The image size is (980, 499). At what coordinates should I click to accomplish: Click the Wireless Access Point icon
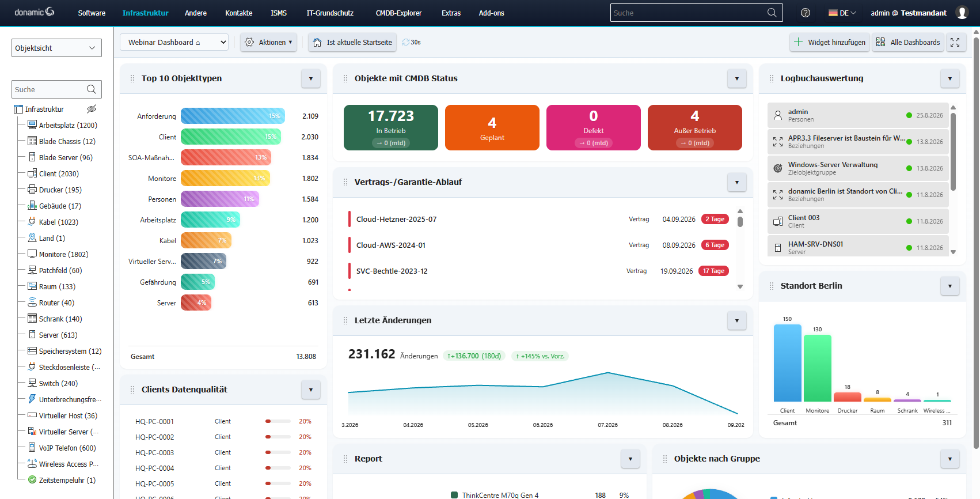coord(32,464)
